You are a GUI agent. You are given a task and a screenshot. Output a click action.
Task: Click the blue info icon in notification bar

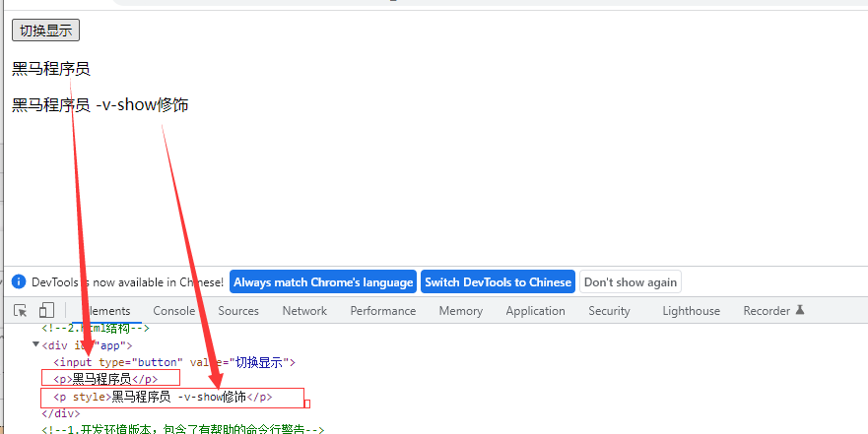(x=19, y=282)
